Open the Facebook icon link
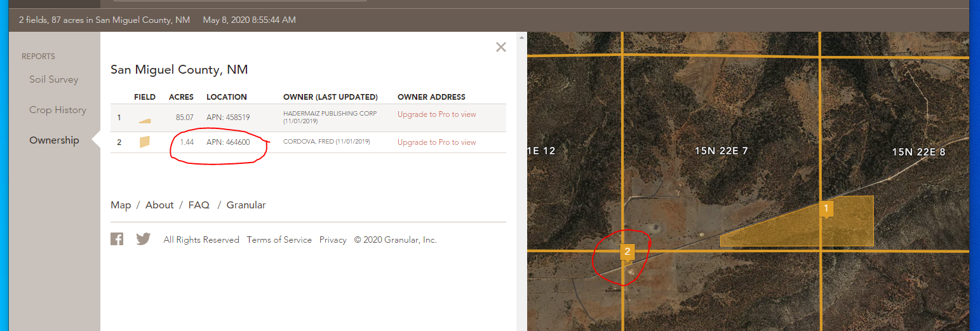Screen dimensions: 980x331 click(x=117, y=239)
